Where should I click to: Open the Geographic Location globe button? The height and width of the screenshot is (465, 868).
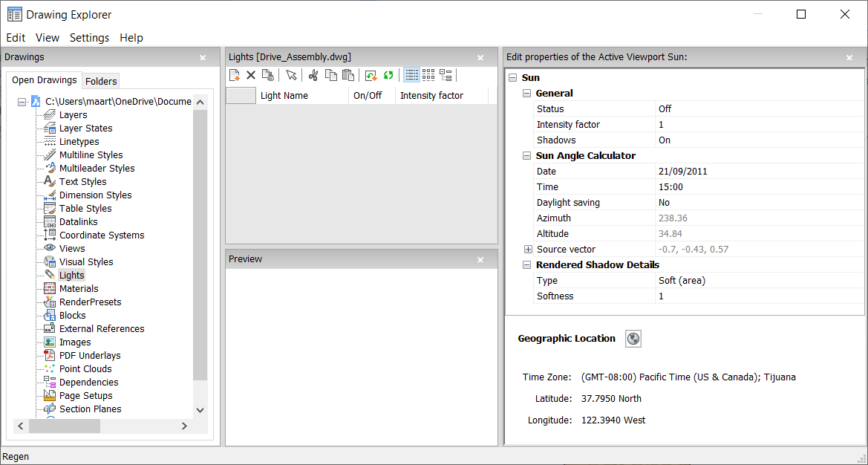point(633,339)
